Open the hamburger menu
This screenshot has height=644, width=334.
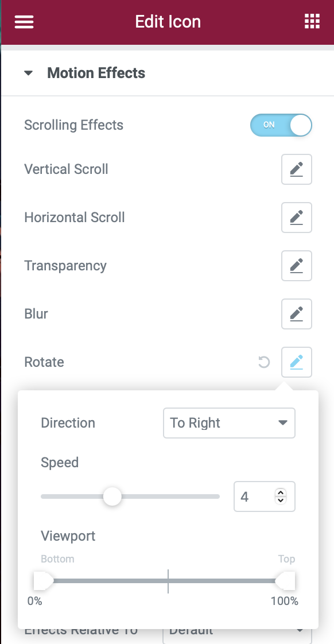[24, 22]
